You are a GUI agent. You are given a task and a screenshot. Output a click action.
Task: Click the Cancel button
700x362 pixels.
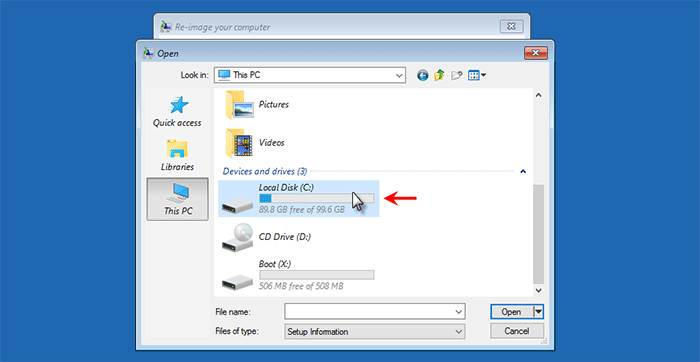tap(517, 331)
